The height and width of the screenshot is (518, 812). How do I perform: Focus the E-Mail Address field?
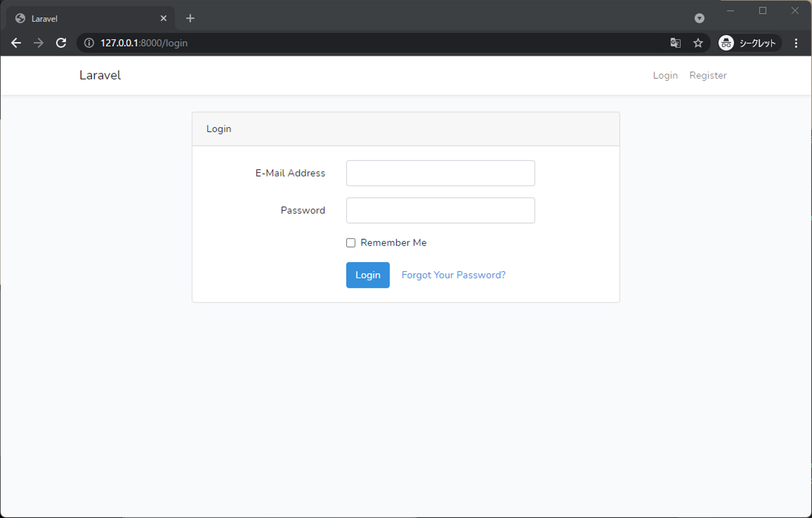(x=440, y=173)
